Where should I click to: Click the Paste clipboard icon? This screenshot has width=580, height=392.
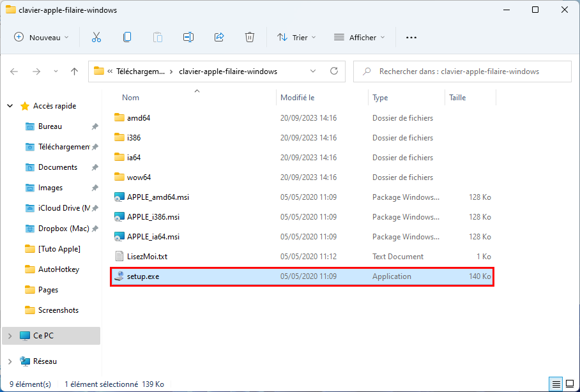(158, 38)
